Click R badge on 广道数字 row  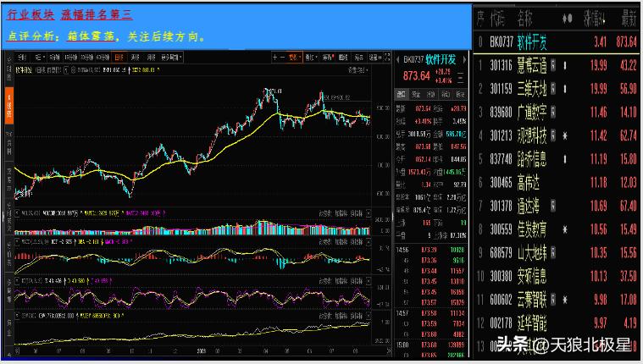tap(553, 112)
